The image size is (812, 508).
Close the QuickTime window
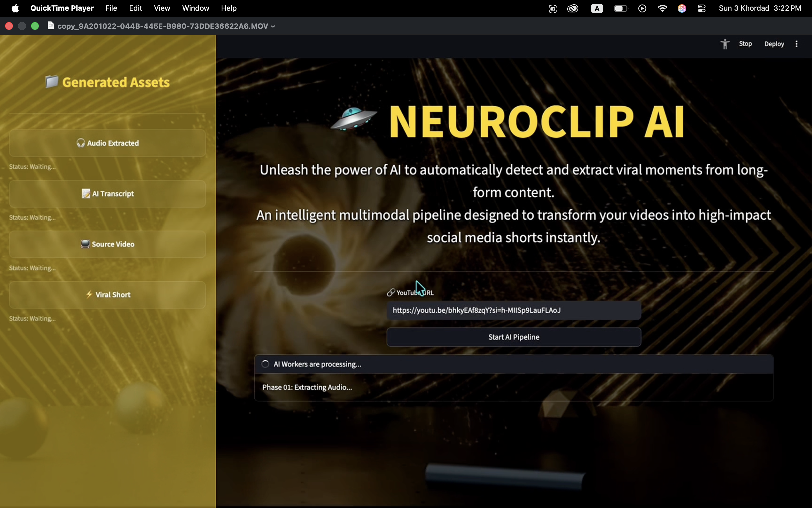9,26
